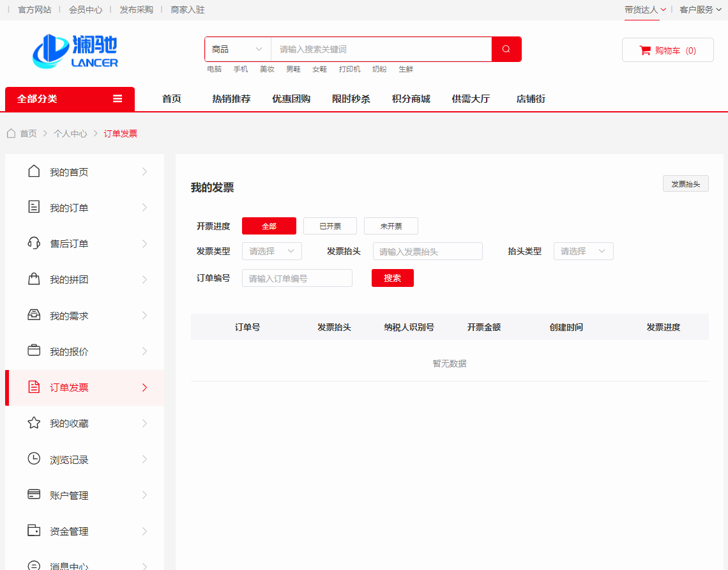Open the 抬头类型 dropdown
Viewport: 728px width, 570px height.
[x=583, y=251]
